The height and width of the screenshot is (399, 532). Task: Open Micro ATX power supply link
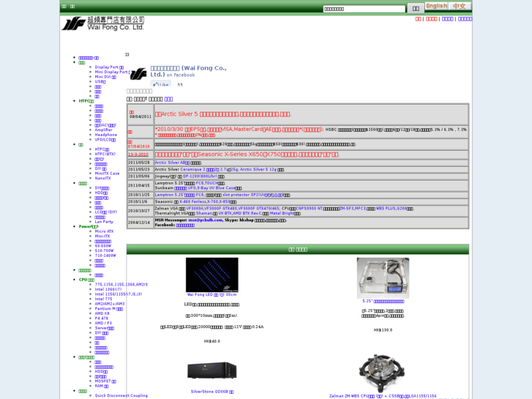[x=104, y=231]
